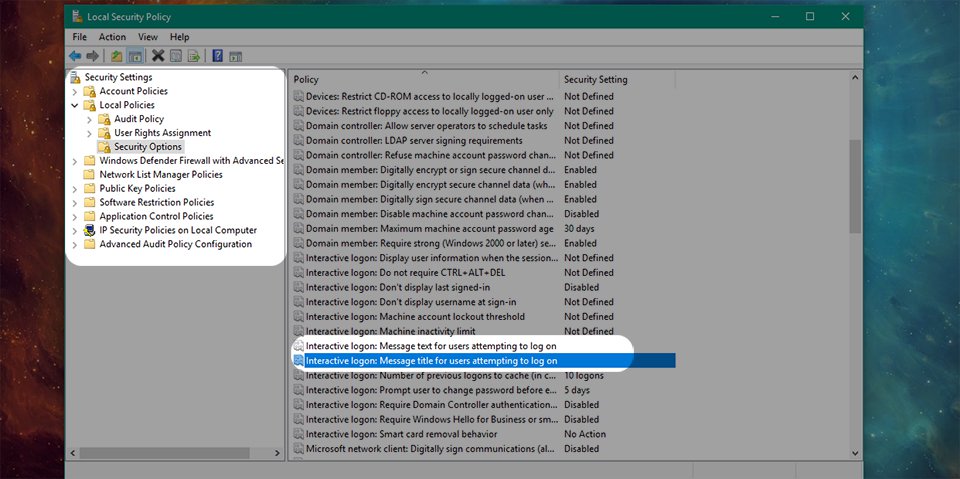This screenshot has height=479, width=960.
Task: Click icon of Interactive logon: Do not require CTRL+ALT+DEL
Action: 299,273
